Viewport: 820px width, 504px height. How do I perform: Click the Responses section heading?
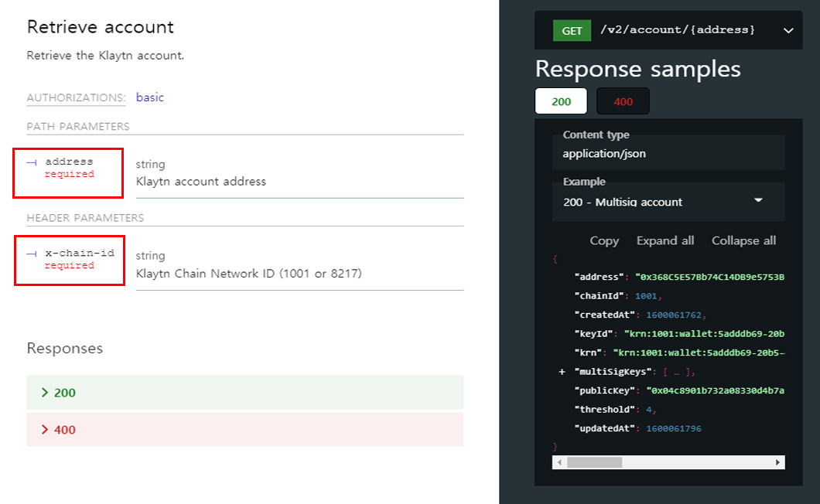[x=65, y=348]
